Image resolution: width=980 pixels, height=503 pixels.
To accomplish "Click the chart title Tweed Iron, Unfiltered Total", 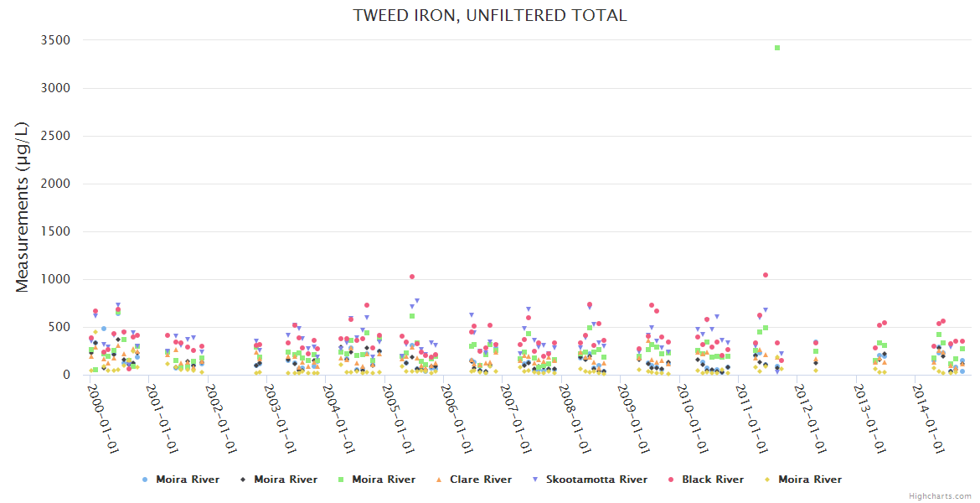I will coord(490,15).
